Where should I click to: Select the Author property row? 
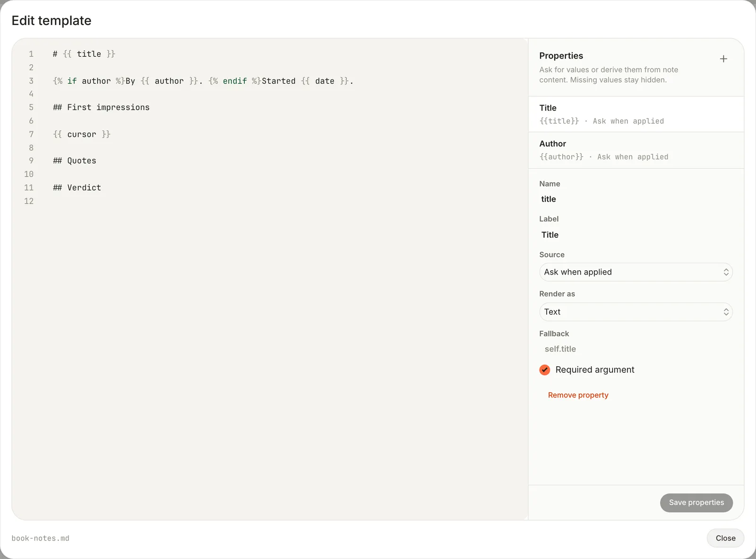pyautogui.click(x=636, y=150)
